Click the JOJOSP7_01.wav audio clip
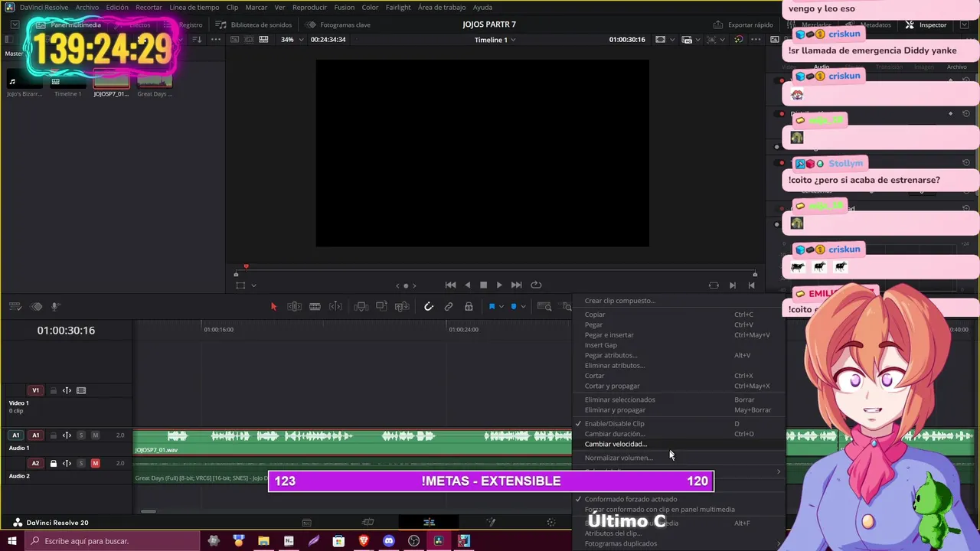980x551 pixels. [352, 442]
